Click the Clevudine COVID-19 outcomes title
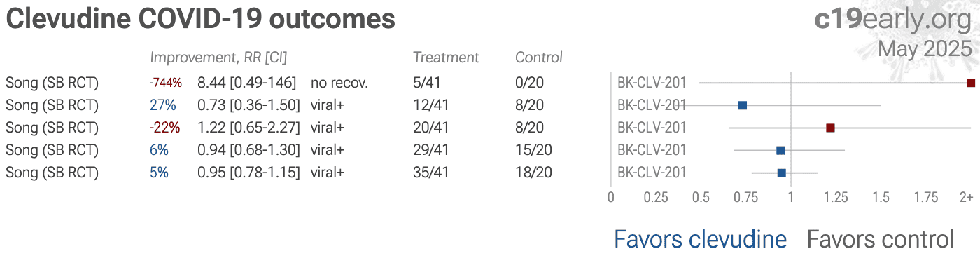This screenshot has width=980, height=256. point(201,19)
